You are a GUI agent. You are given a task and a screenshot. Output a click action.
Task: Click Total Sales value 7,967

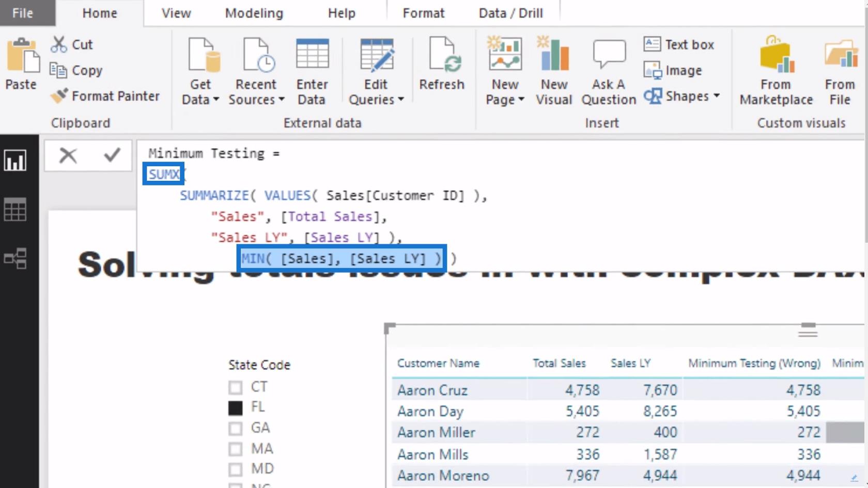(582, 475)
